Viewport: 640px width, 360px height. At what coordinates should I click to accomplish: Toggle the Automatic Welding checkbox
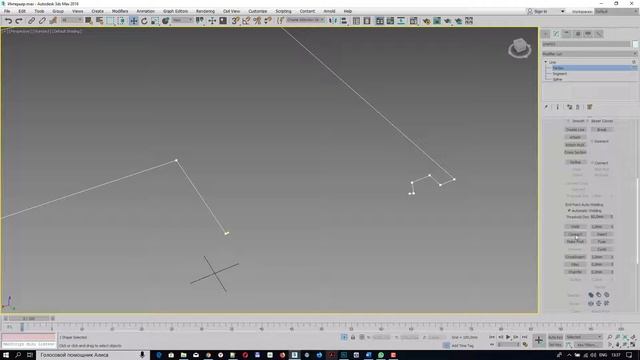[x=569, y=211]
